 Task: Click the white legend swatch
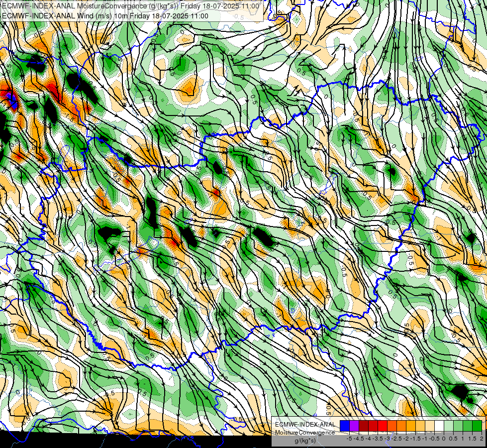pos(439,426)
